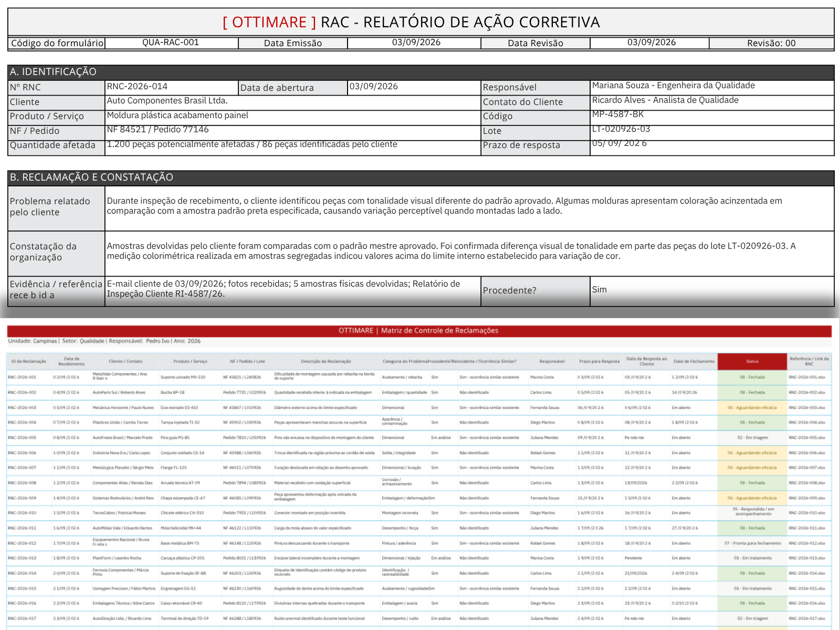Select 'Ricardo Alves - Analista de Qualidade' contact

coord(665,100)
